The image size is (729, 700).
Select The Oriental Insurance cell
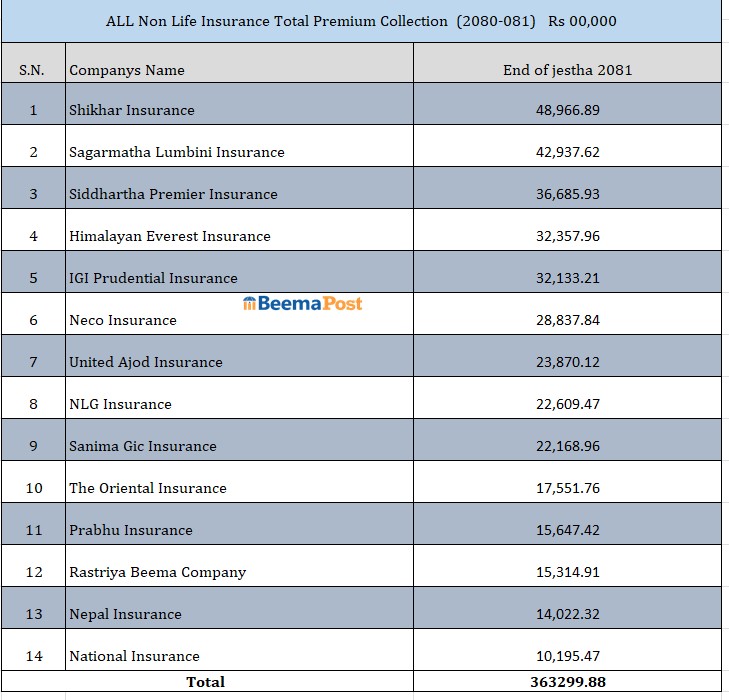(x=148, y=488)
